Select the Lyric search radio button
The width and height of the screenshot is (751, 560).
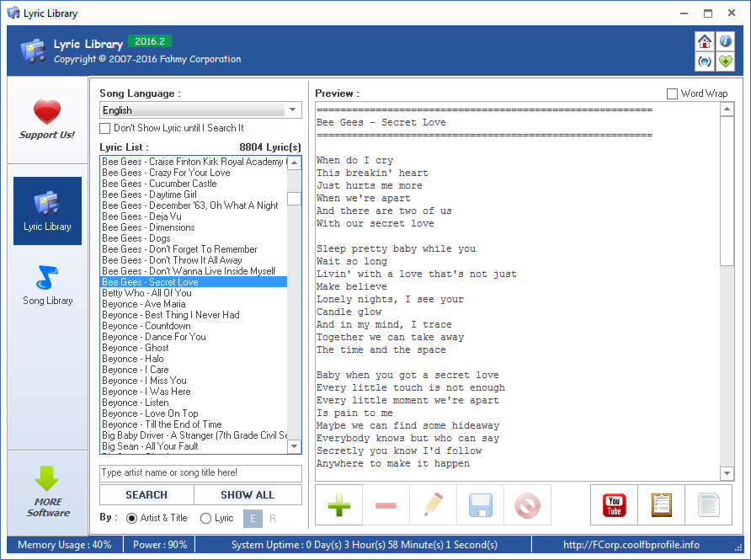(205, 519)
